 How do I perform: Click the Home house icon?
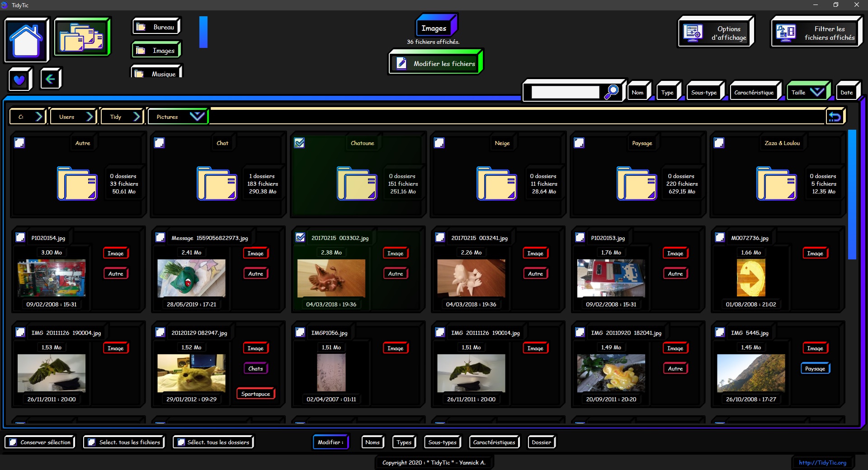pos(26,40)
